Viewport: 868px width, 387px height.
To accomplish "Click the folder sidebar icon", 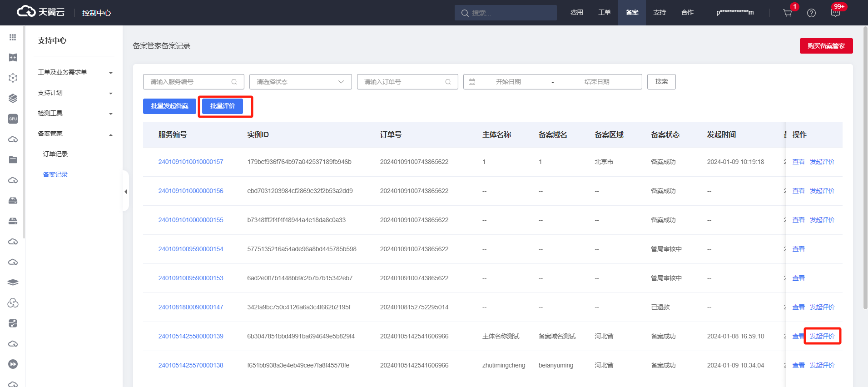I will [x=13, y=159].
